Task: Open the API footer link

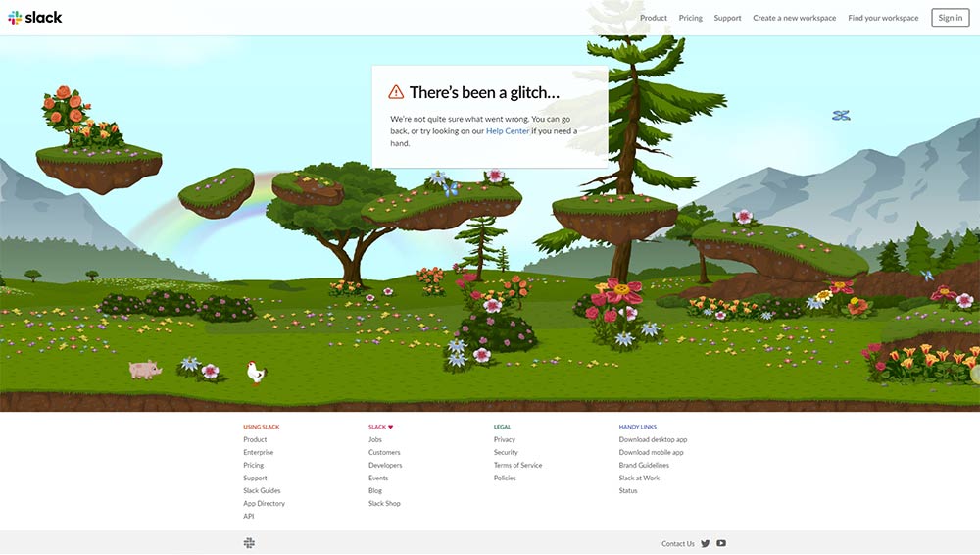Action: (249, 516)
